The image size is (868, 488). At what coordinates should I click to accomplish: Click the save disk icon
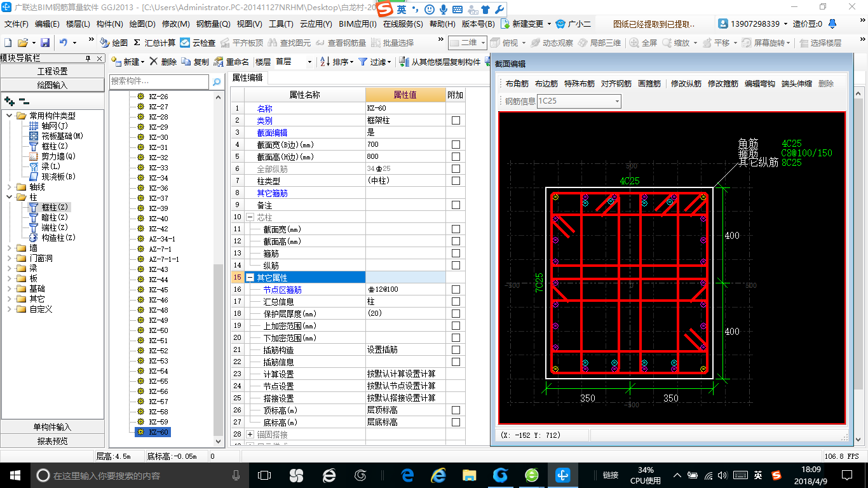point(45,43)
